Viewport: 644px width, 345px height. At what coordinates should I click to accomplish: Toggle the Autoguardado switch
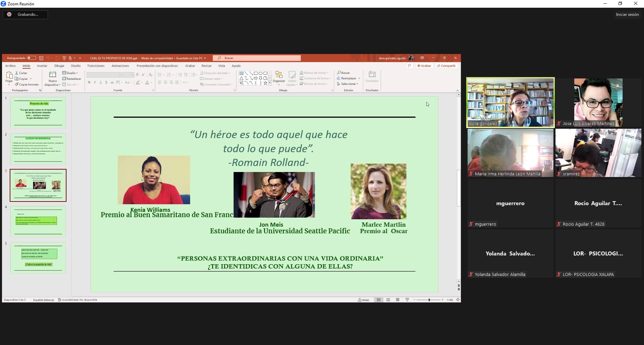[x=31, y=58]
